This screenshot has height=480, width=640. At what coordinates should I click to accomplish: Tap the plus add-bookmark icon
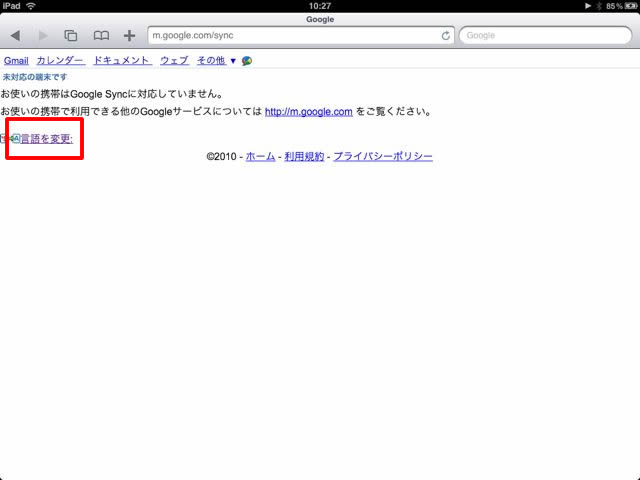coord(129,36)
